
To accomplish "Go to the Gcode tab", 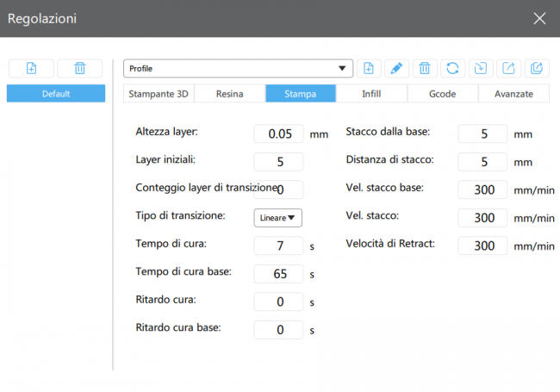I will 442,94.
